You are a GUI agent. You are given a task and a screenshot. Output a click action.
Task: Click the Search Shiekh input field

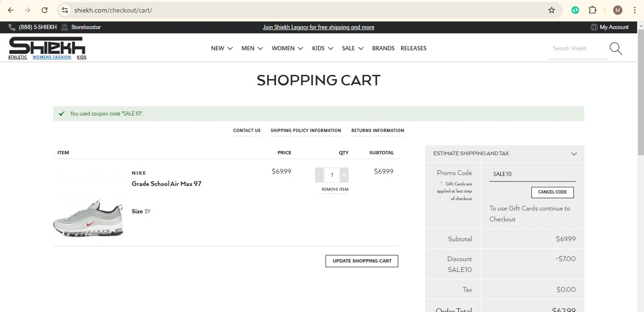point(578,49)
